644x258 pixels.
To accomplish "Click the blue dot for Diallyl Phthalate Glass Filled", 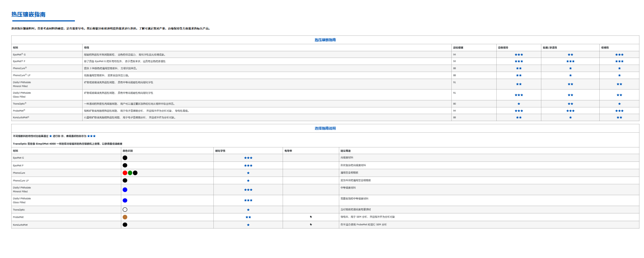I will point(125,200).
